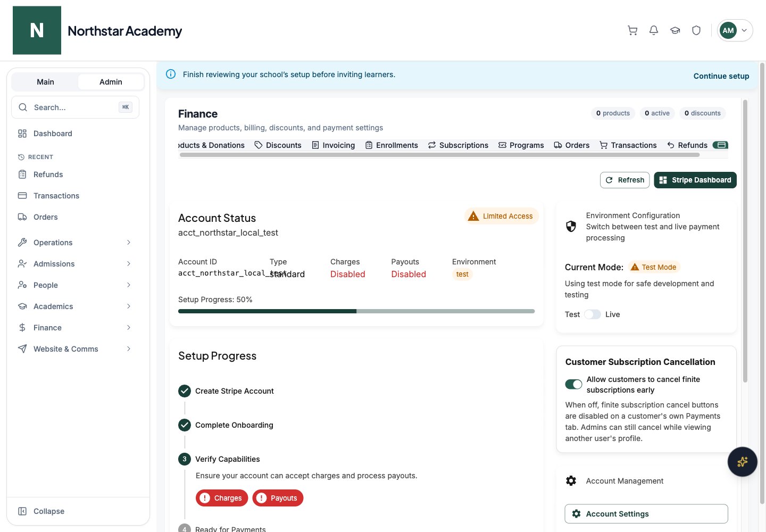Click the sidebar Search field
This screenshot has height=532, width=766.
click(x=75, y=107)
